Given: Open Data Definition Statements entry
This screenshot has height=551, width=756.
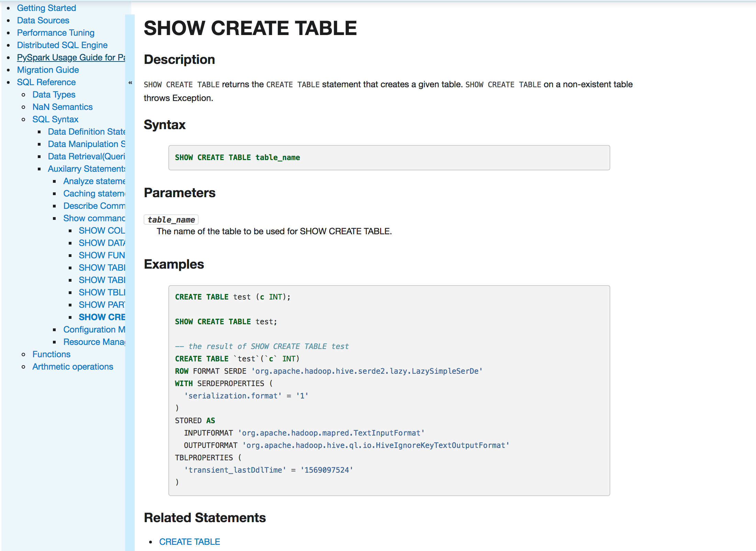Looking at the screenshot, I should (86, 132).
